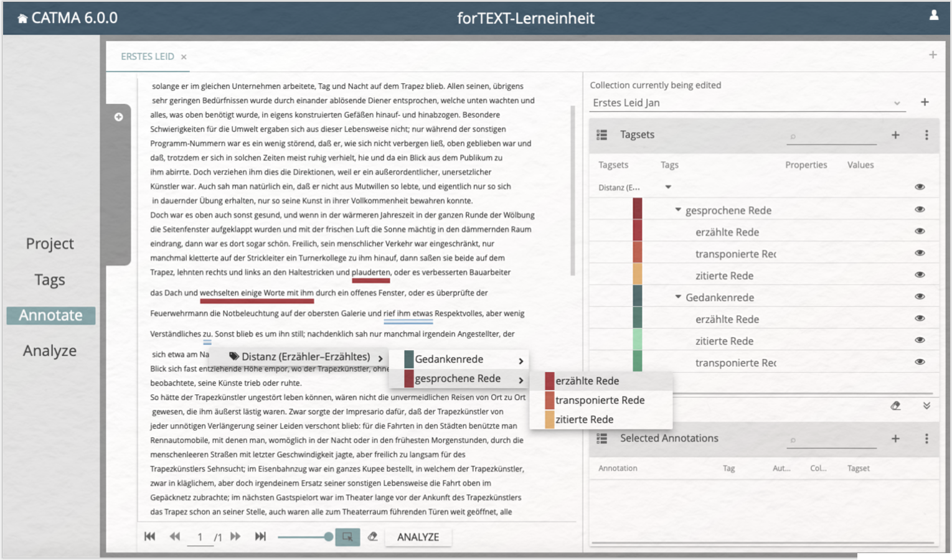Go to the last page

(260, 536)
